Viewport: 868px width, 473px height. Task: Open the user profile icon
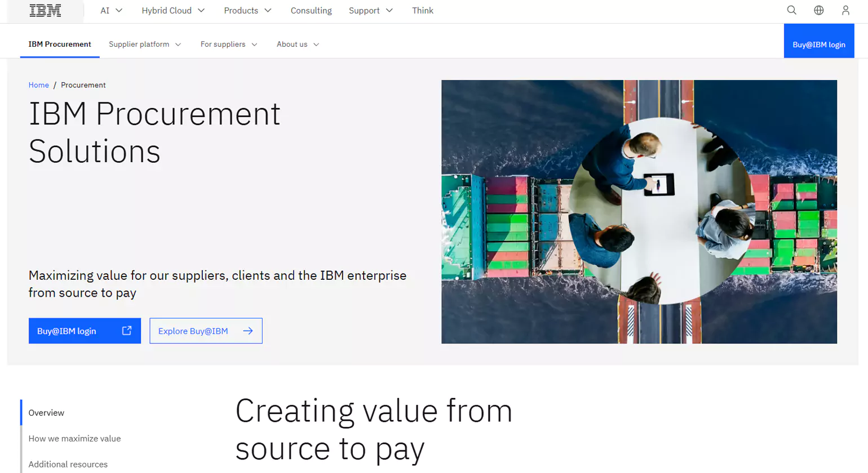[x=845, y=11]
